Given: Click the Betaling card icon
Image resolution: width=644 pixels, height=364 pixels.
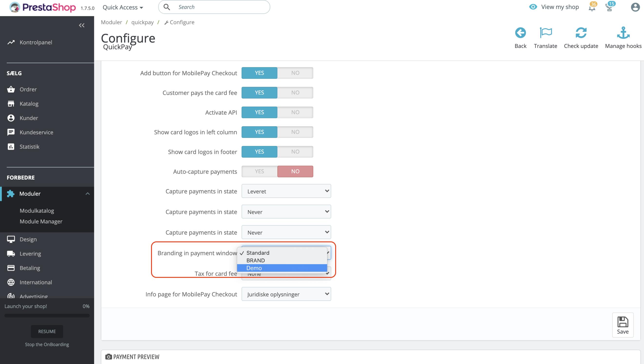Looking at the screenshot, I should (x=11, y=268).
